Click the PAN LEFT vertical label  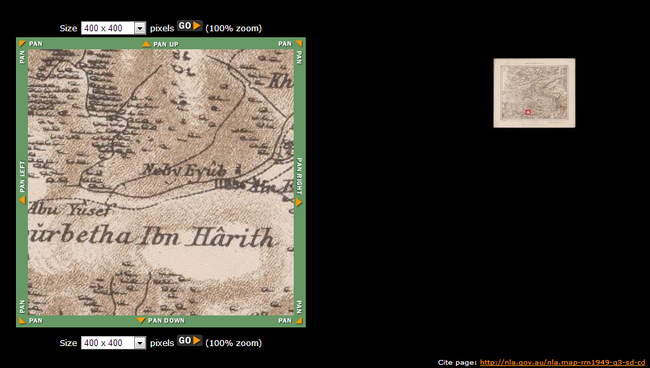(22, 177)
